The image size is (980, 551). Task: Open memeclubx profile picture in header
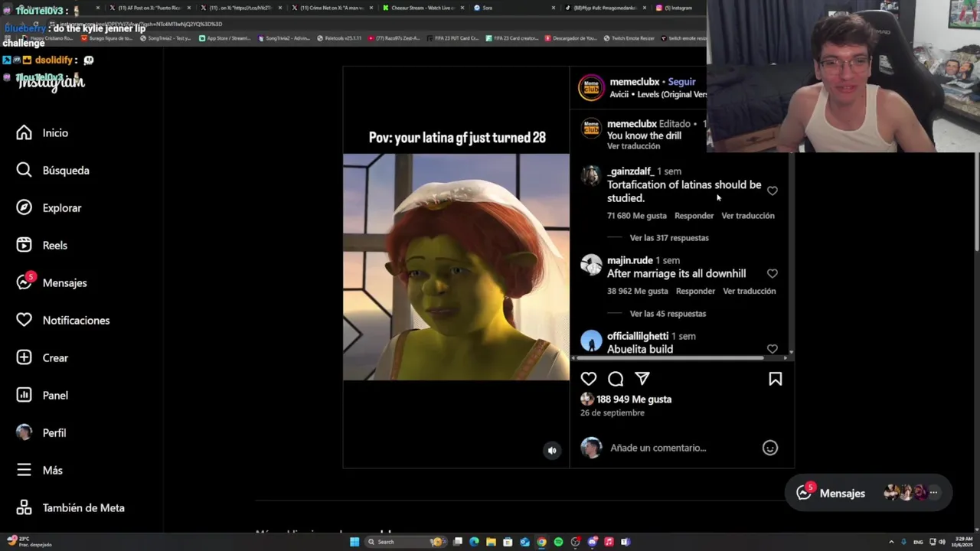(x=591, y=88)
